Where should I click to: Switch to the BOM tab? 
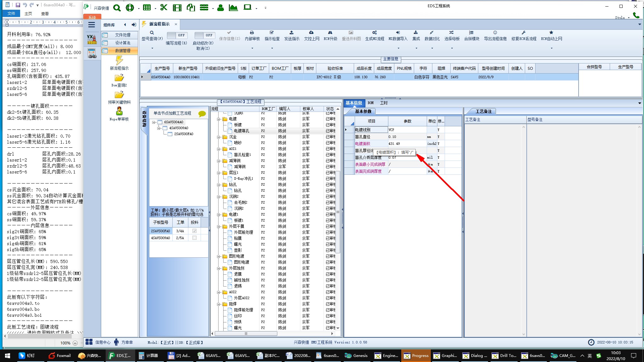[371, 103]
